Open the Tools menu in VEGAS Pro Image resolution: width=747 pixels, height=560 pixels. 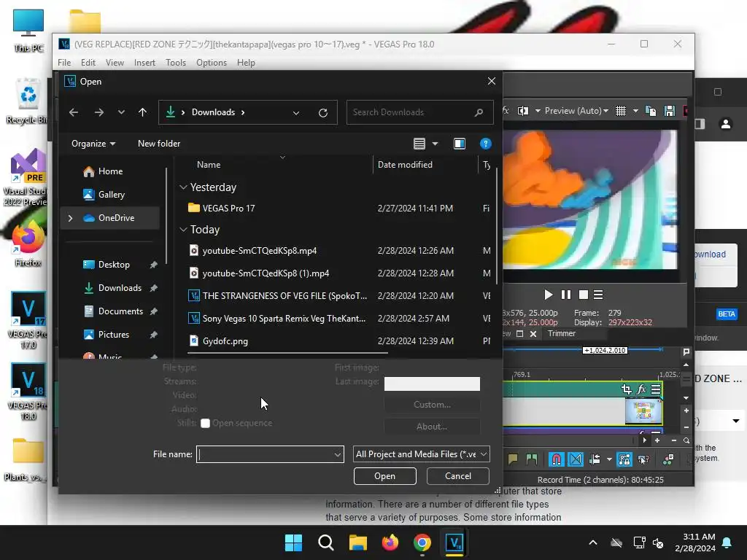[x=176, y=63]
